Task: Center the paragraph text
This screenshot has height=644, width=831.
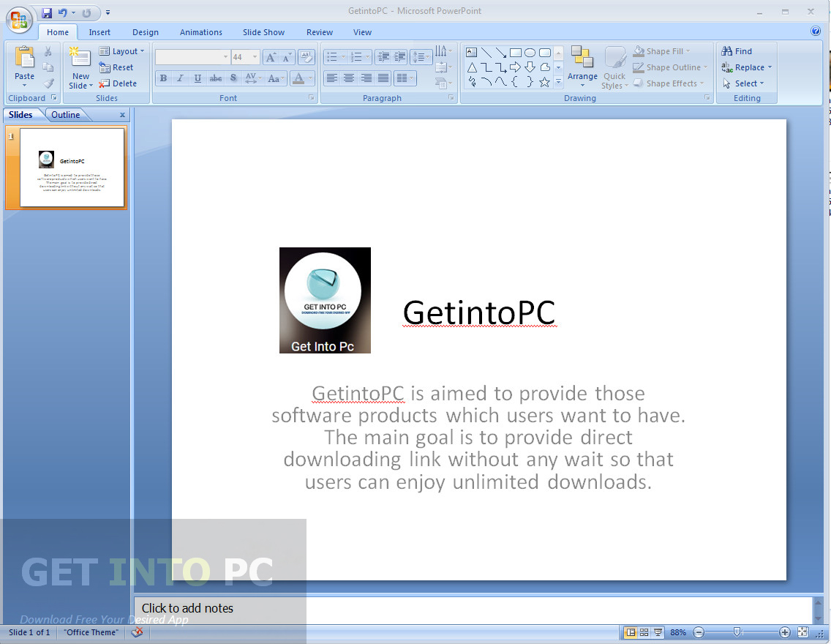Action: (349, 78)
